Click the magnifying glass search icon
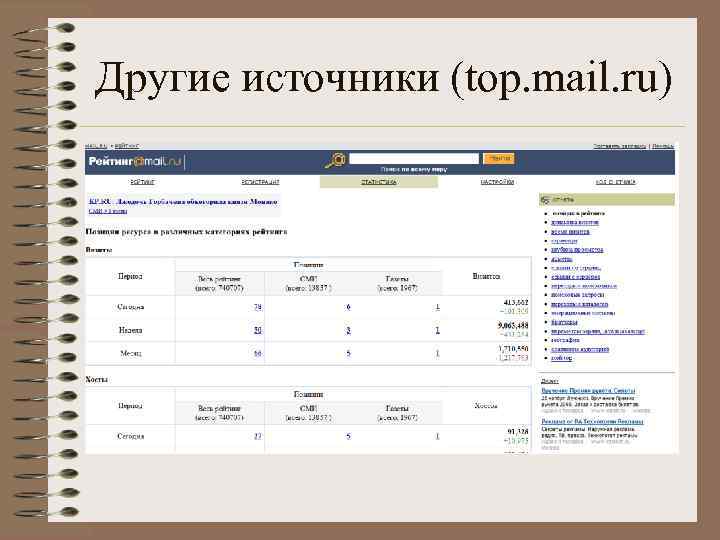The width and height of the screenshot is (720, 540). point(336,160)
